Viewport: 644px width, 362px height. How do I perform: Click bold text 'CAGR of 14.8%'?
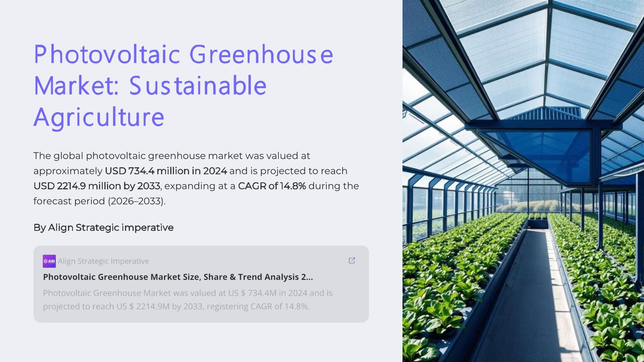[272, 186]
